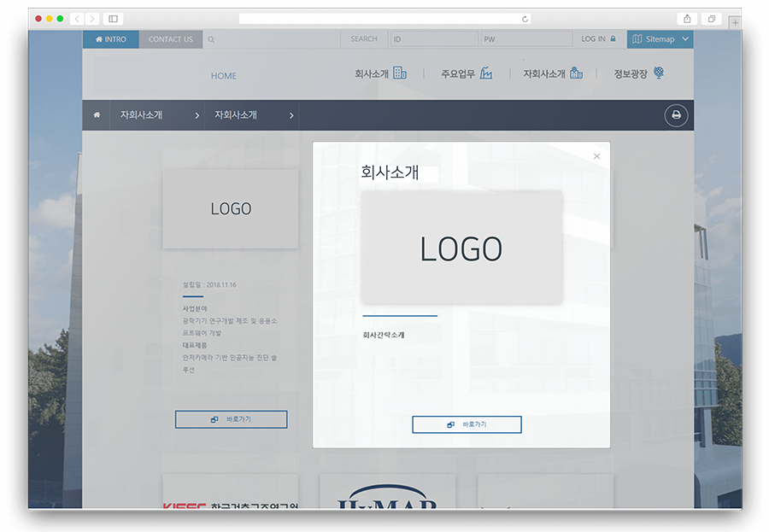Click the SEARCH button
The height and width of the screenshot is (532, 769).
point(364,38)
